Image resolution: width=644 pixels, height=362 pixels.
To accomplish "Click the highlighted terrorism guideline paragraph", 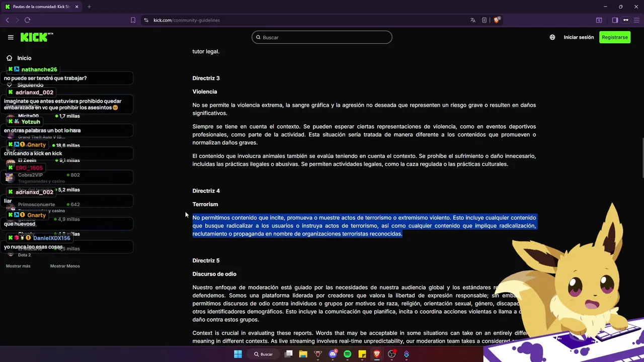I will click(x=364, y=226).
